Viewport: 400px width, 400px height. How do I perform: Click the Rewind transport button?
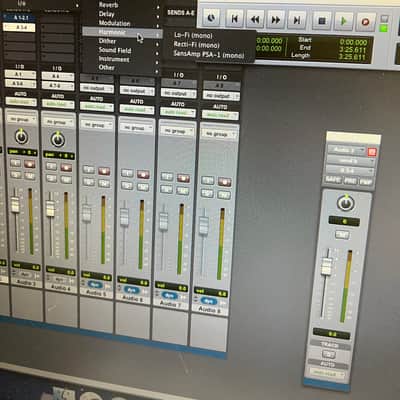click(255, 20)
